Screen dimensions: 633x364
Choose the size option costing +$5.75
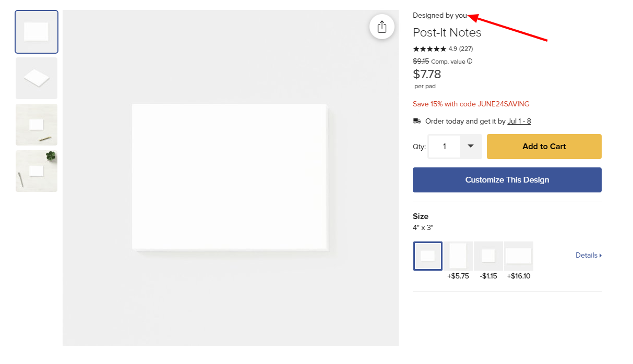(458, 256)
